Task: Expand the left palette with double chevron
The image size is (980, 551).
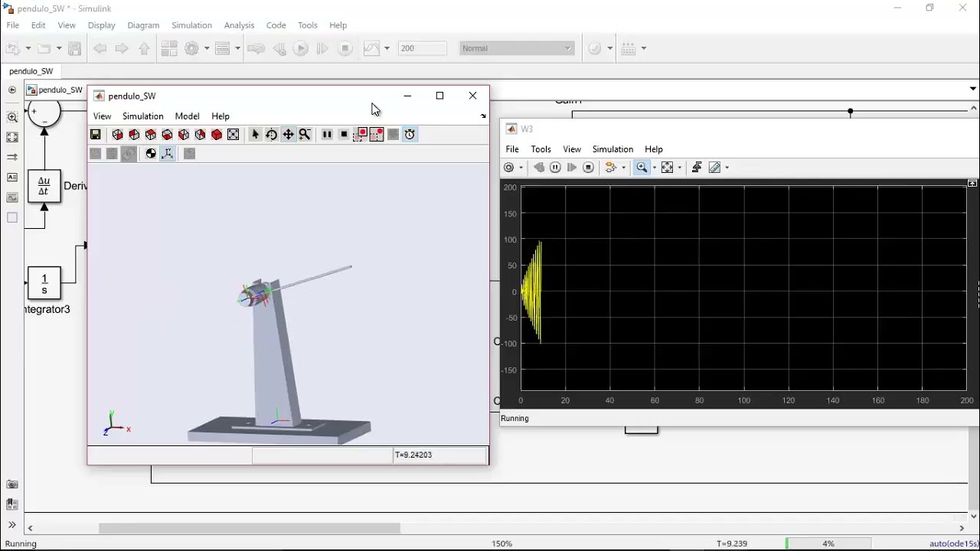Action: pos(12,525)
